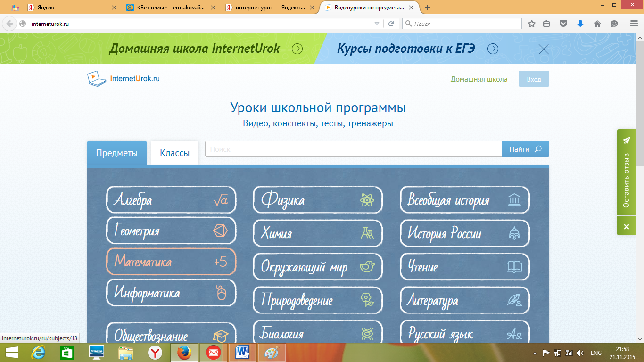
Task: Open a new browser tab
Action: coord(428,8)
